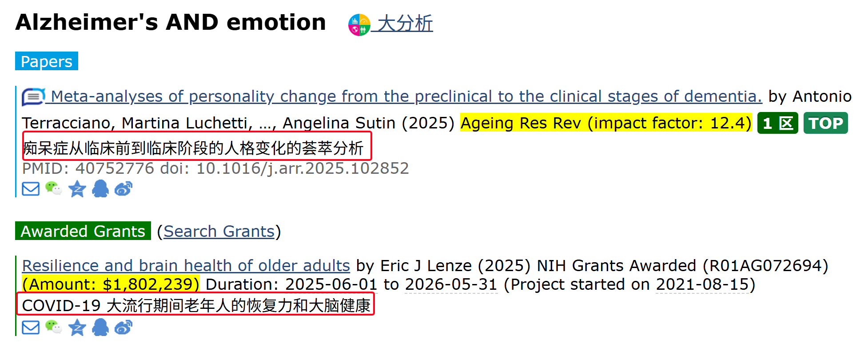
Task: Click the comment bubble icon before paper title
Action: [33, 96]
